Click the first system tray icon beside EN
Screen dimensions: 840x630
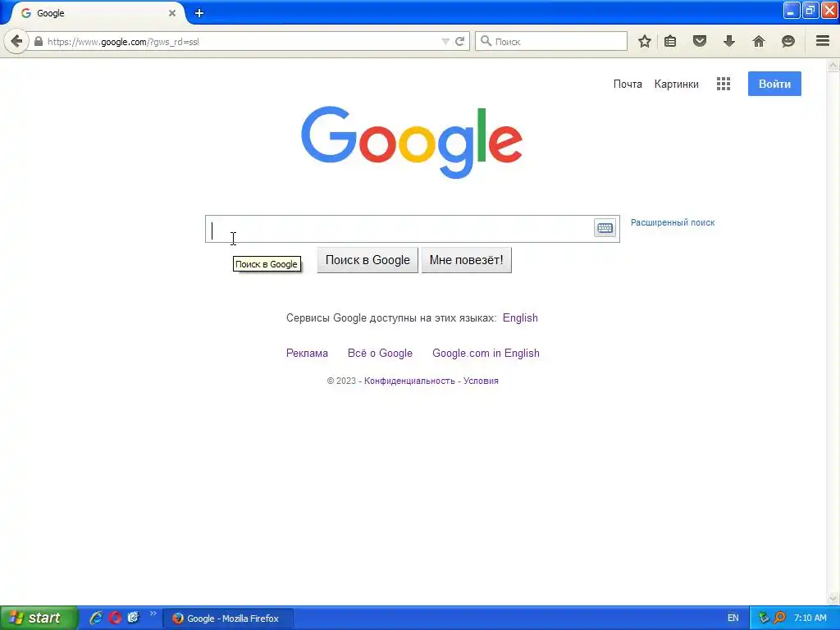[x=764, y=618]
